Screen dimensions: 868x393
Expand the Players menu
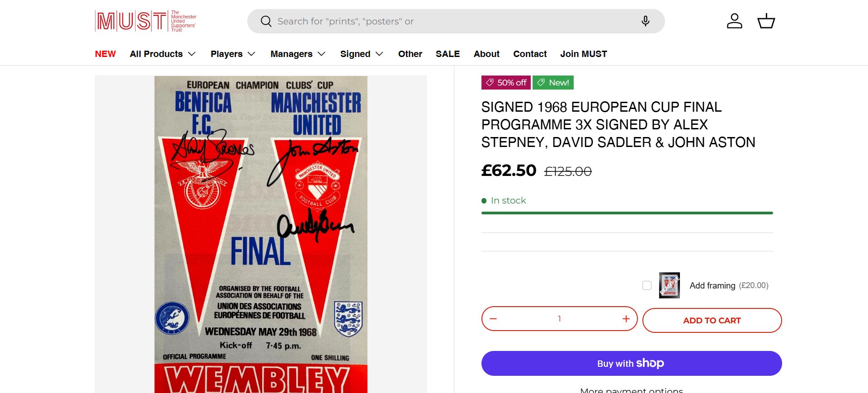[x=233, y=54]
